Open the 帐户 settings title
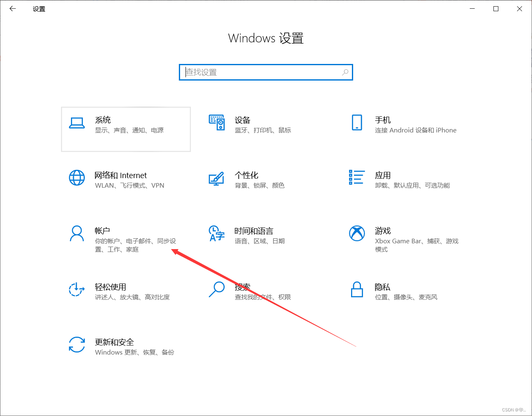 point(102,231)
